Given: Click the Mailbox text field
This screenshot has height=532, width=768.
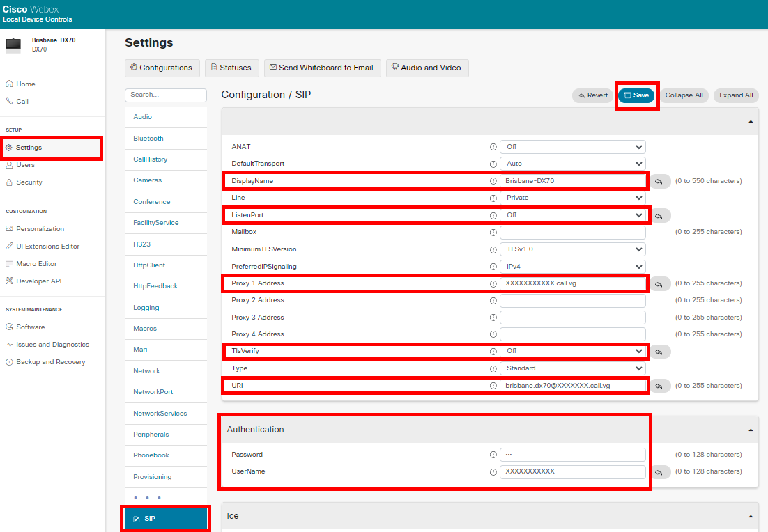Looking at the screenshot, I should click(573, 232).
